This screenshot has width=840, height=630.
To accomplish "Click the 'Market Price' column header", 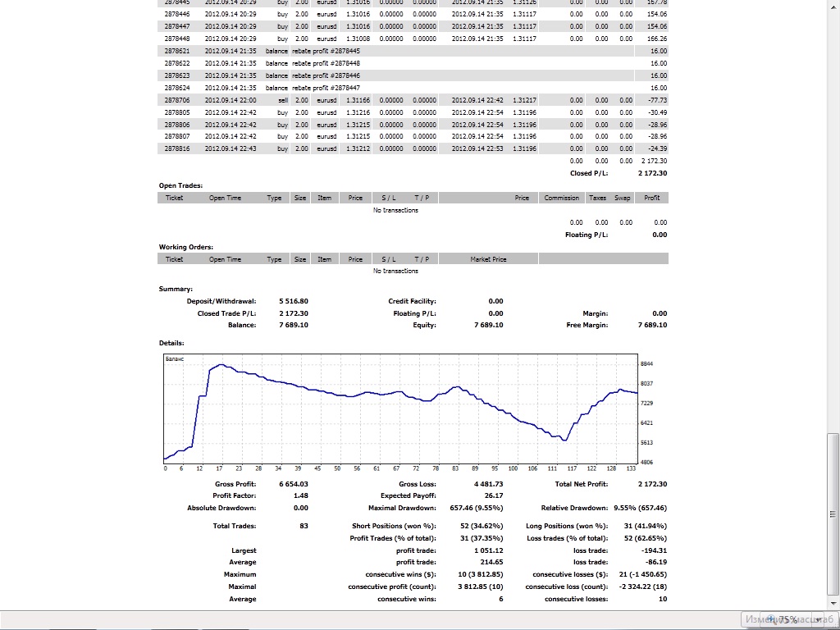I will pyautogui.click(x=488, y=259).
